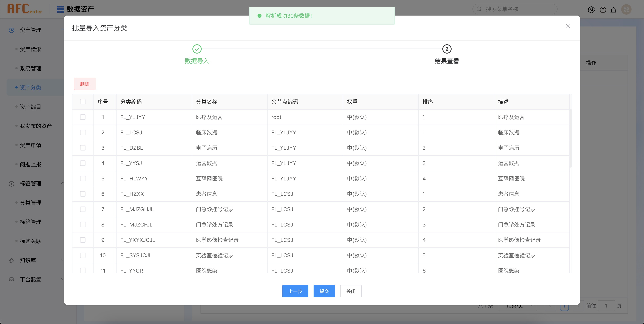644x324 pixels.
Task: Click the app grid icon beside 数据资产
Action: pyautogui.click(x=60, y=9)
